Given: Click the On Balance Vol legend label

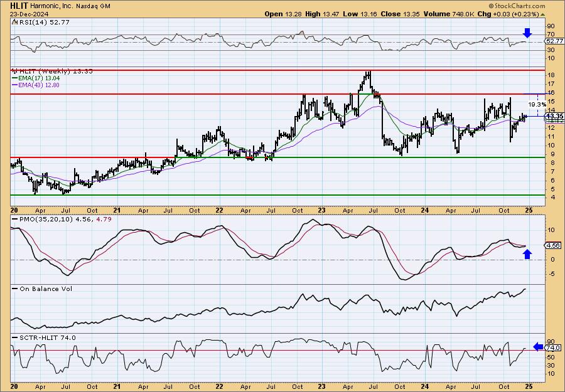Looking at the screenshot, I should [45, 289].
